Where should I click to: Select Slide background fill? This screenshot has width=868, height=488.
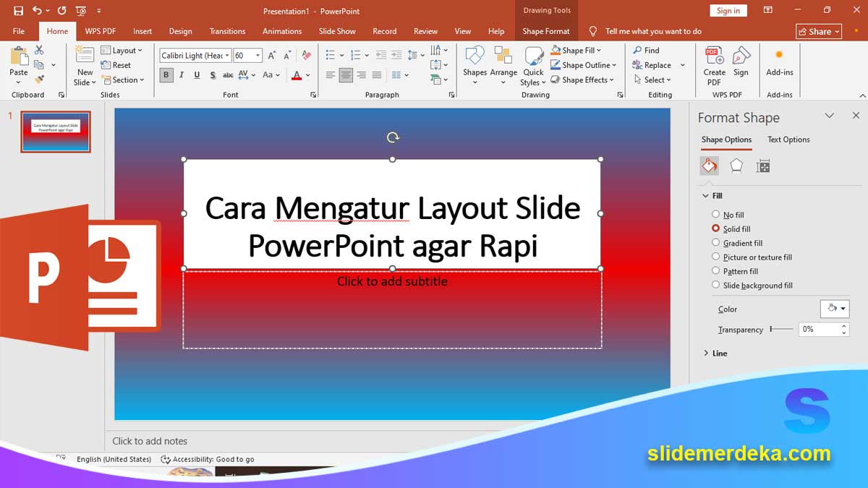click(752, 285)
